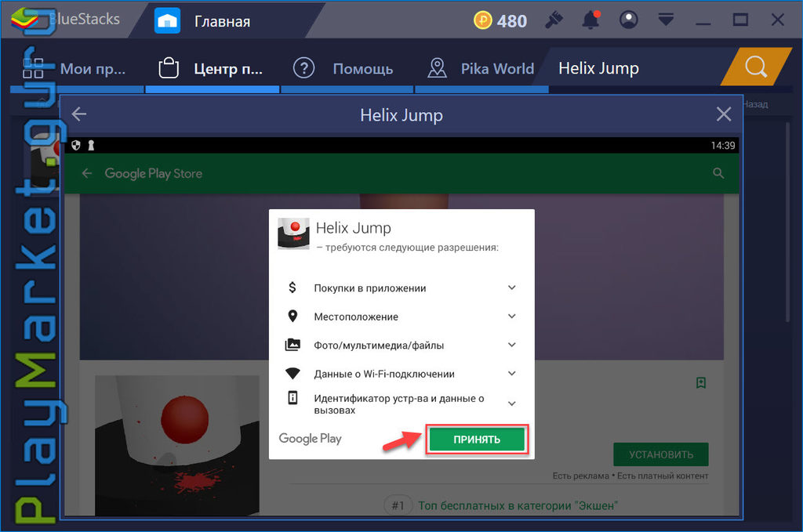Click the УСТАНОВИТЬ install button
This screenshot has width=803, height=532.
pos(660,454)
